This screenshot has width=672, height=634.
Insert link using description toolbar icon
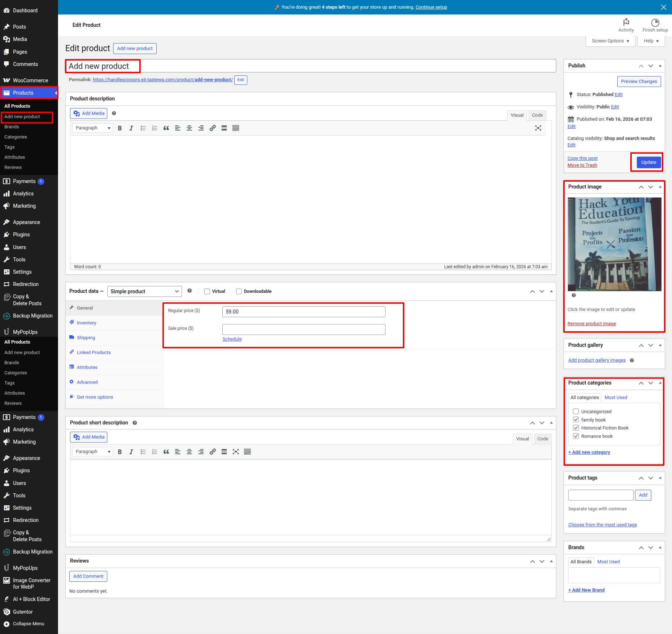click(x=213, y=128)
